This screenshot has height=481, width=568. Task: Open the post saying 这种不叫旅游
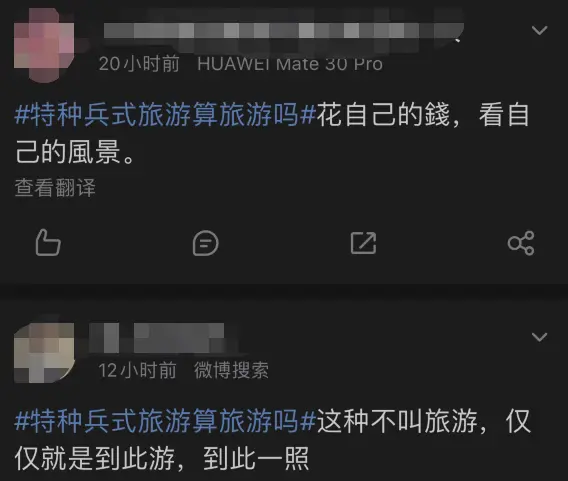(x=273, y=440)
